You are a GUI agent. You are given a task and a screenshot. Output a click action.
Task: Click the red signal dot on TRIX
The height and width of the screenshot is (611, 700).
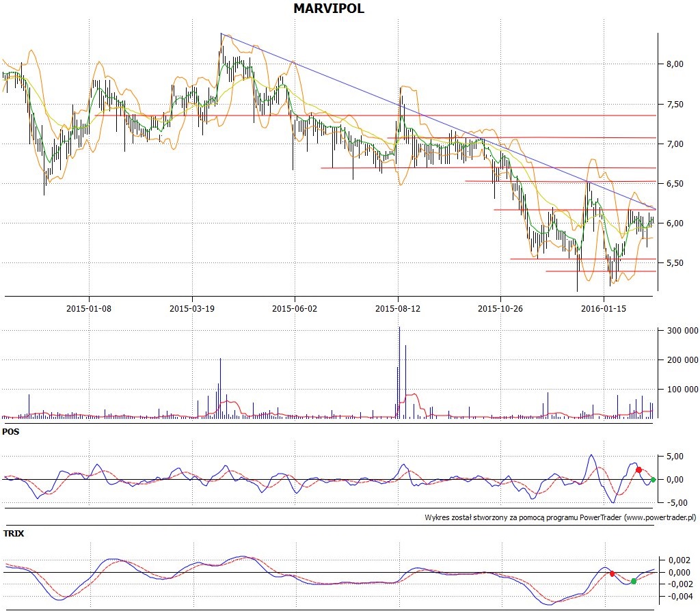tap(612, 573)
